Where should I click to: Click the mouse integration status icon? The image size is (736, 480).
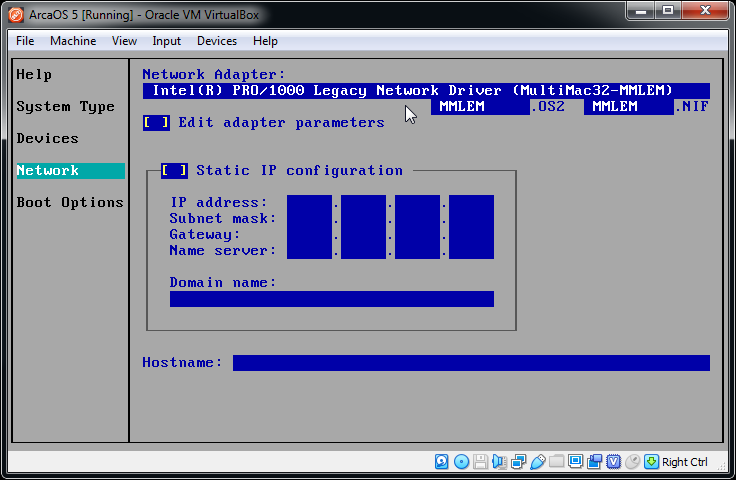pyautogui.click(x=632, y=462)
